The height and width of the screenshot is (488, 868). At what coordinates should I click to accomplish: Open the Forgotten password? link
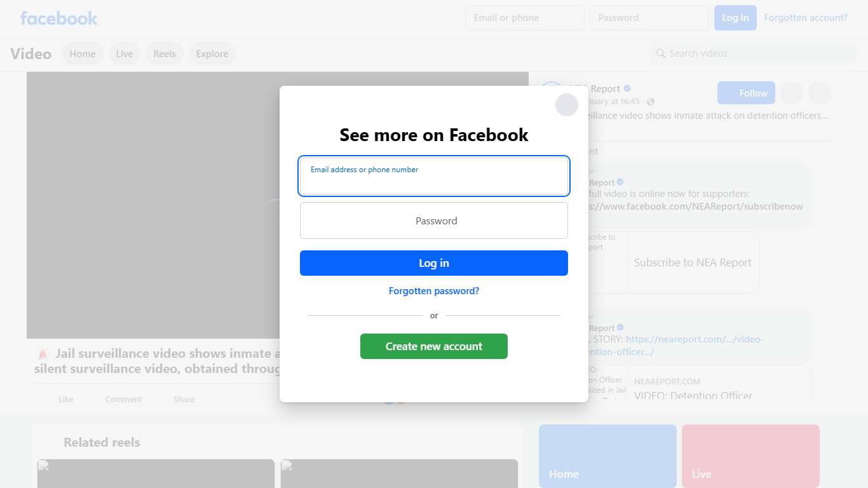434,291
